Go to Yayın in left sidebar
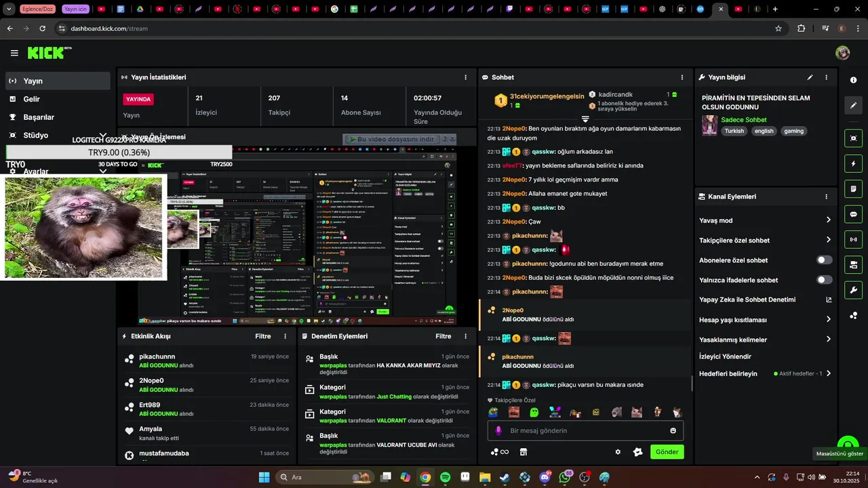868x488 pixels. coord(58,81)
